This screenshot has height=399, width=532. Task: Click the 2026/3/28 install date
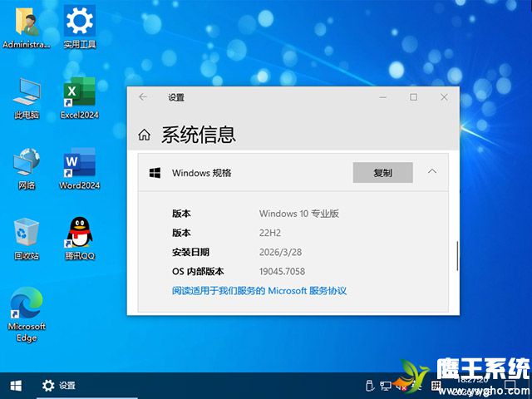pos(280,252)
